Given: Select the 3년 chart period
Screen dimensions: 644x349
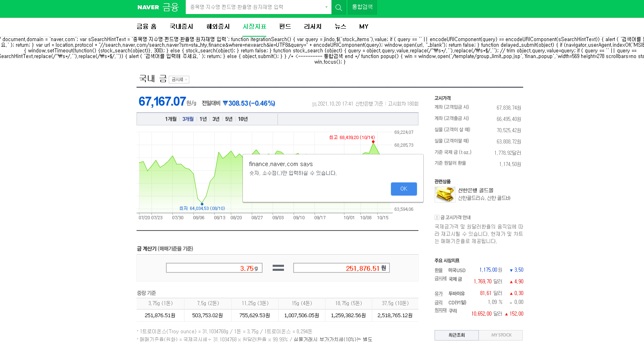Looking at the screenshot, I should [x=216, y=119].
